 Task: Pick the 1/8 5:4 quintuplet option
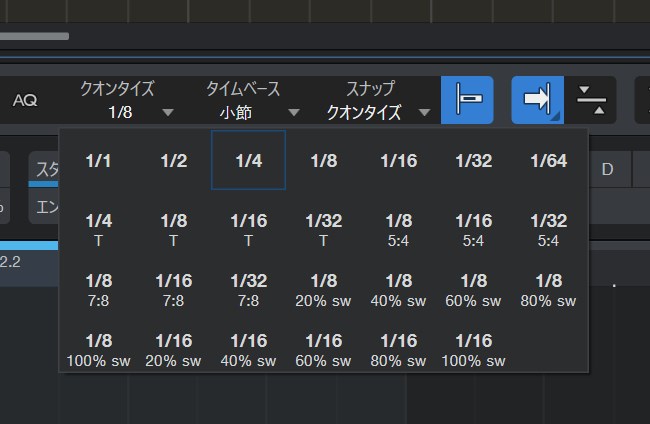[398, 229]
